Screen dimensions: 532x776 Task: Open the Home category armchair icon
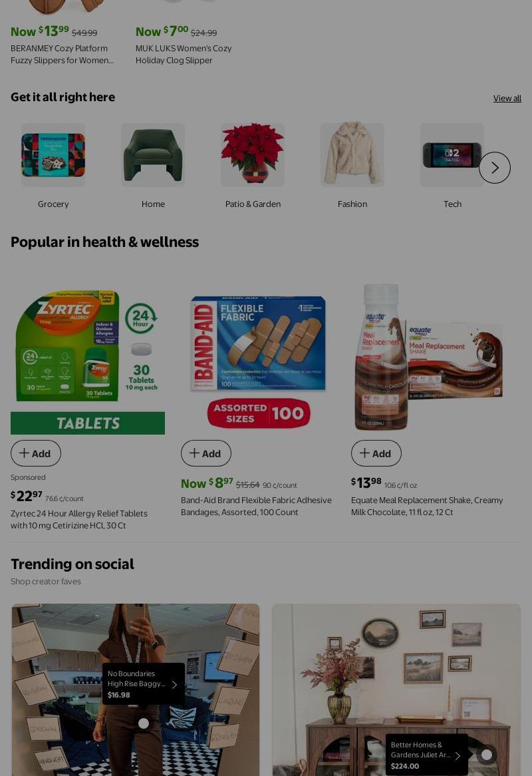tap(153, 155)
